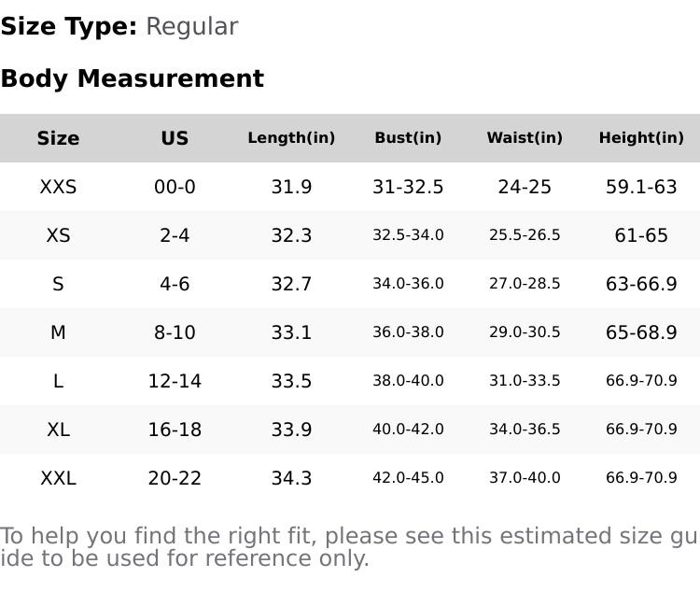The height and width of the screenshot is (592, 700).
Task: Select the Waist(in) column header
Action: pyautogui.click(x=525, y=138)
